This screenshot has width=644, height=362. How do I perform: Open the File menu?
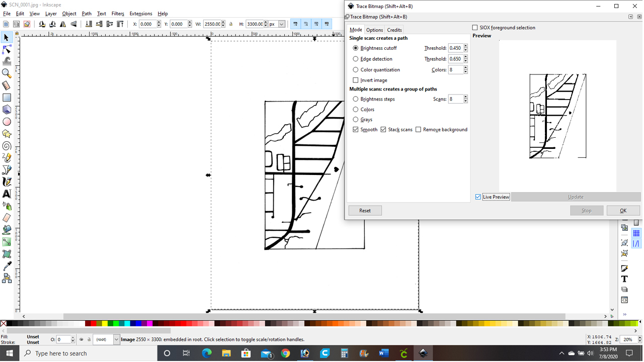point(7,14)
